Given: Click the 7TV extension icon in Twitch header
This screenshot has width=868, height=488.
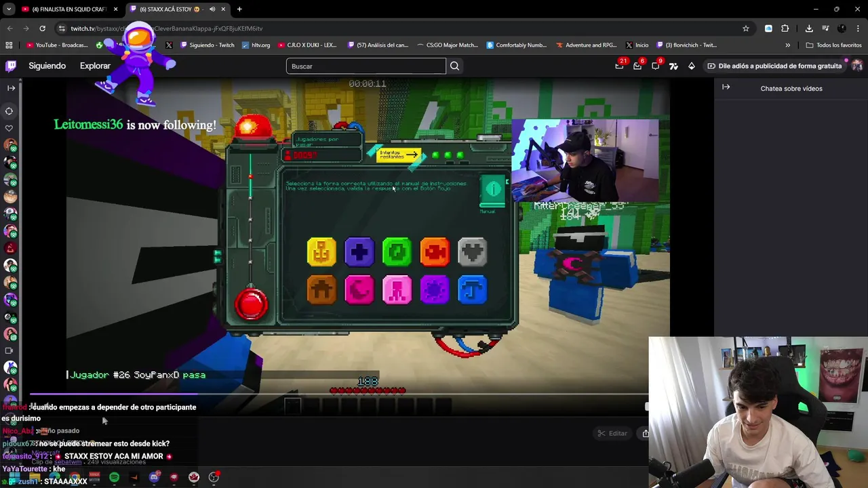Looking at the screenshot, I should click(x=673, y=66).
